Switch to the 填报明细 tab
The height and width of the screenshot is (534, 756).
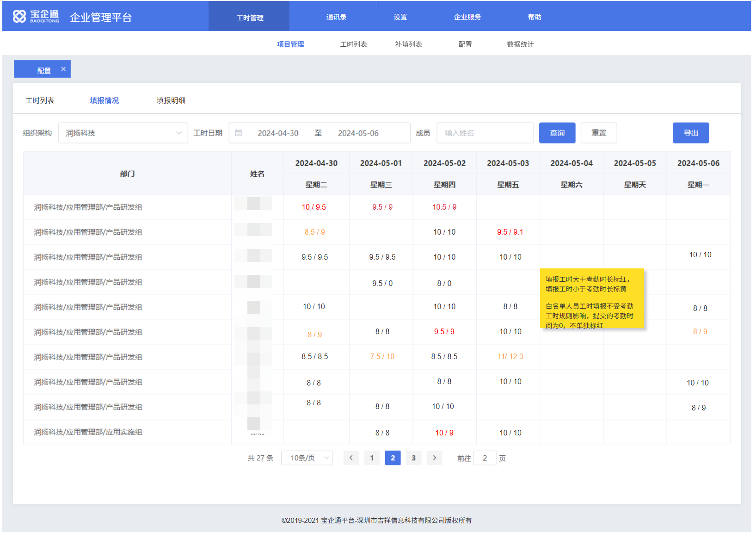pyautogui.click(x=171, y=100)
